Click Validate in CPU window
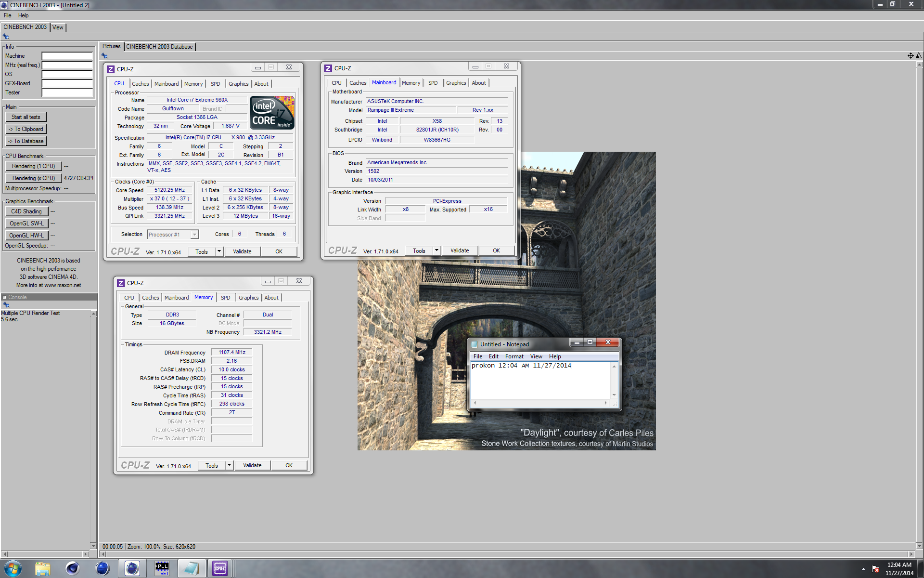 [242, 251]
